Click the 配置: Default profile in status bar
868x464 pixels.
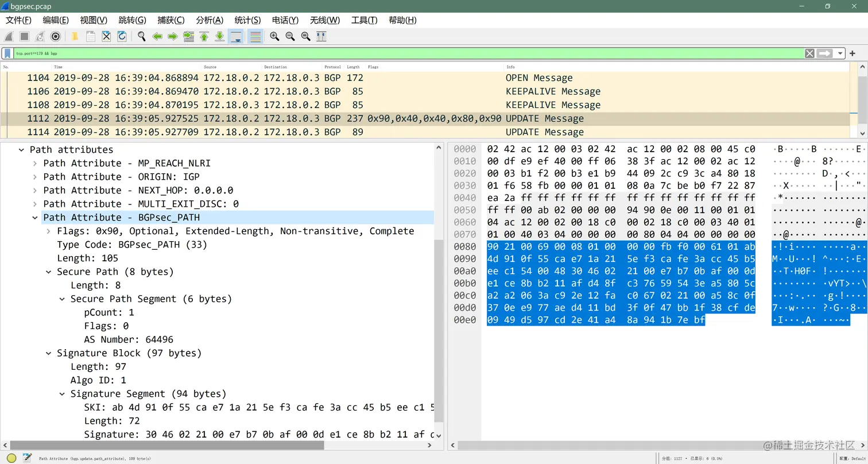click(x=852, y=458)
